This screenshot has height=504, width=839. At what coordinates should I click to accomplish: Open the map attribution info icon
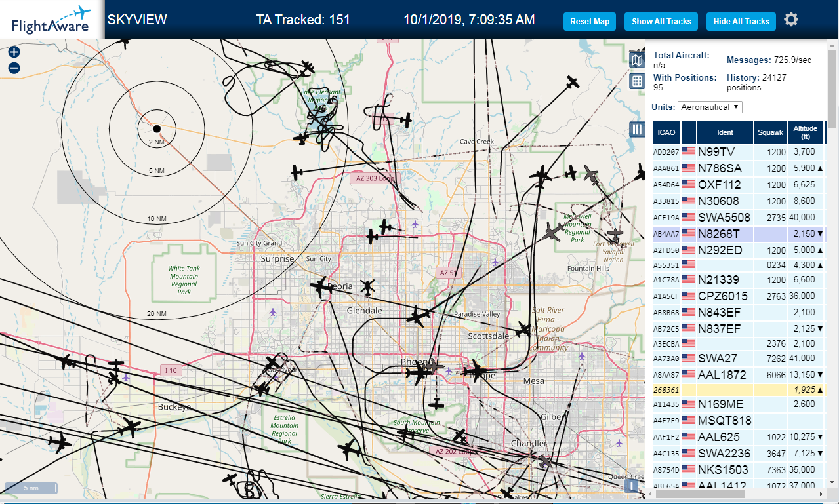(631, 486)
